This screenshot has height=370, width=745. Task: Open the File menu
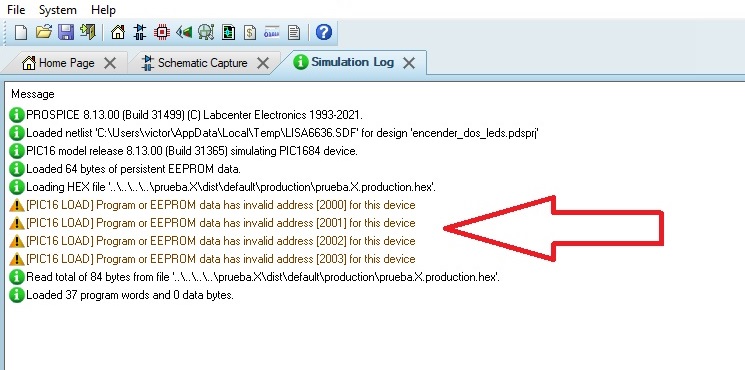[16, 9]
